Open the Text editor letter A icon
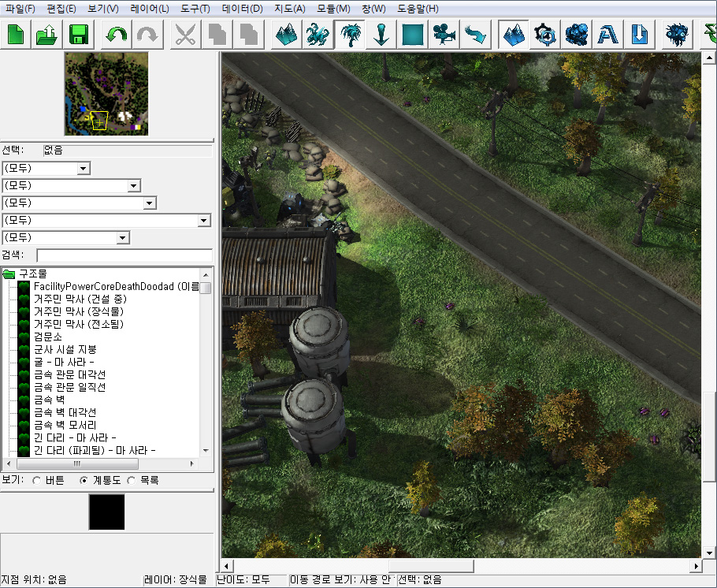717x588 pixels. (x=607, y=35)
